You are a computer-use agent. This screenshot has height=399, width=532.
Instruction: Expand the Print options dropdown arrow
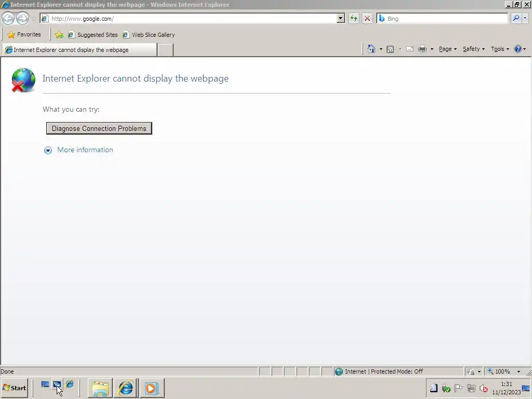[432, 49]
